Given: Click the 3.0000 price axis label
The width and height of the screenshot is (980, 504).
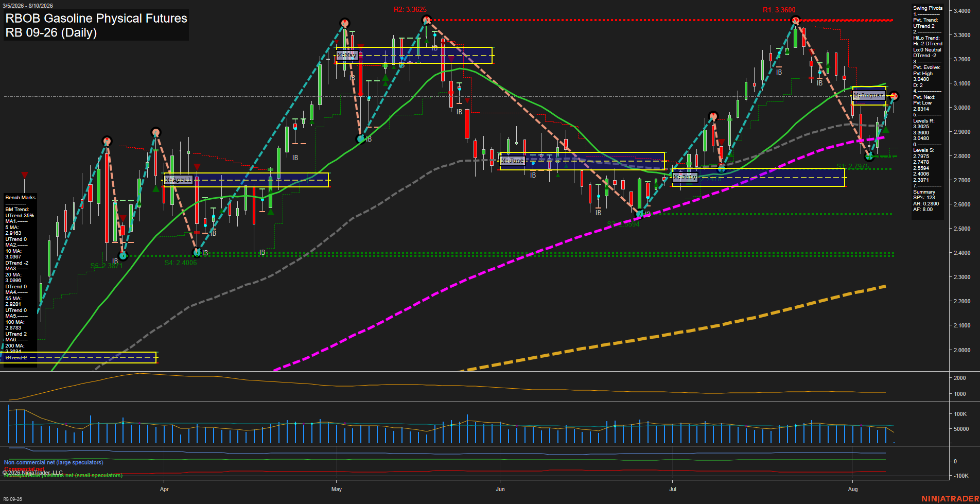Looking at the screenshot, I should (962, 108).
